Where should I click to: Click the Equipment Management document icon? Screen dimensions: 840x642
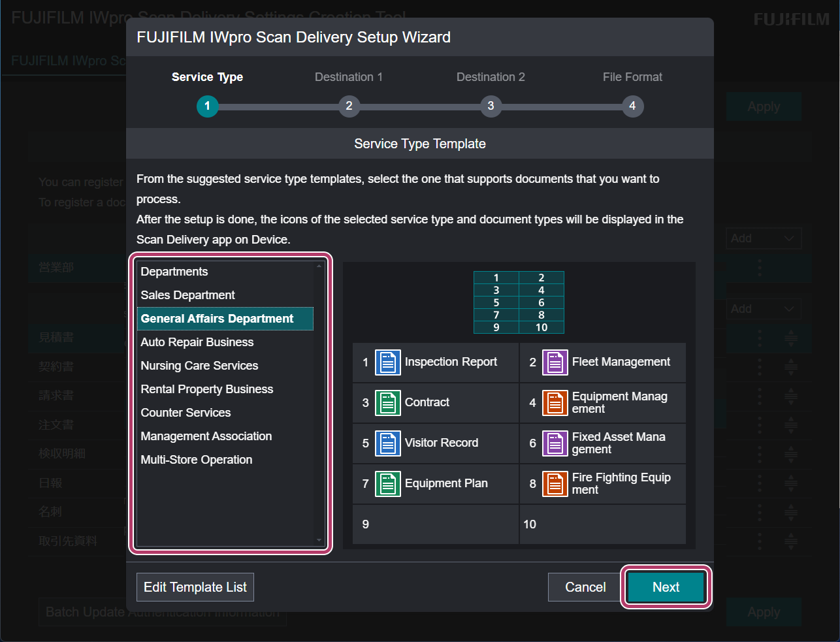tap(555, 403)
